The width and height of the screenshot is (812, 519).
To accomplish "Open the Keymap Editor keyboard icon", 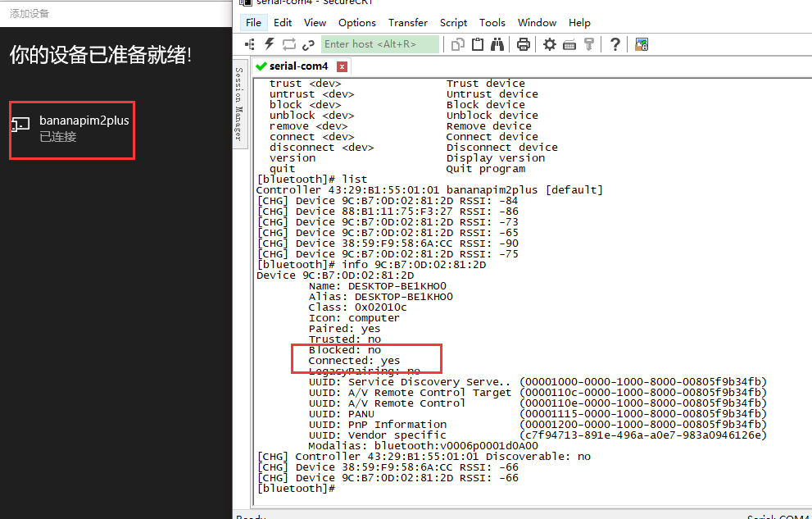I will pos(569,45).
